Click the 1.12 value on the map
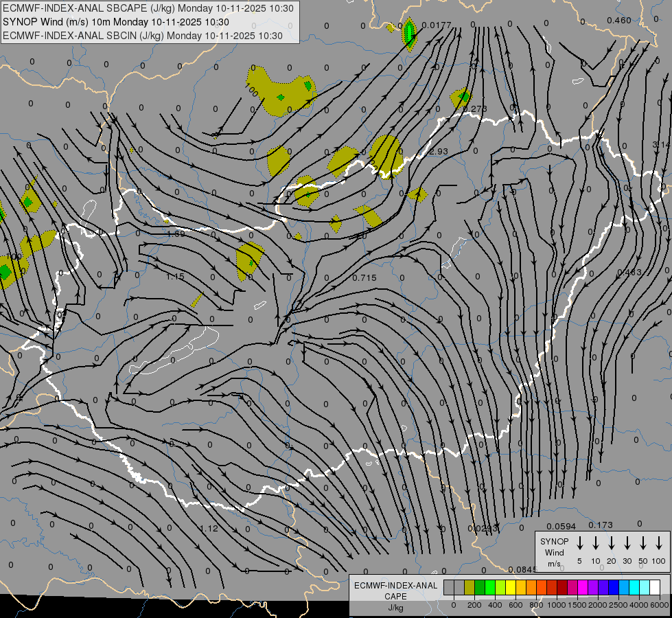The width and height of the screenshot is (672, 618). [x=209, y=528]
